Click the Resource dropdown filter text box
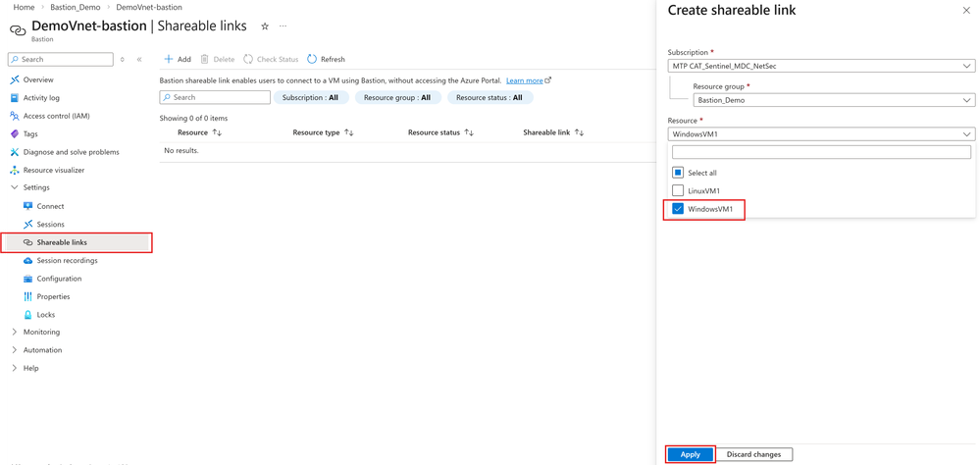Screen dimensions: 980x465 (821, 152)
